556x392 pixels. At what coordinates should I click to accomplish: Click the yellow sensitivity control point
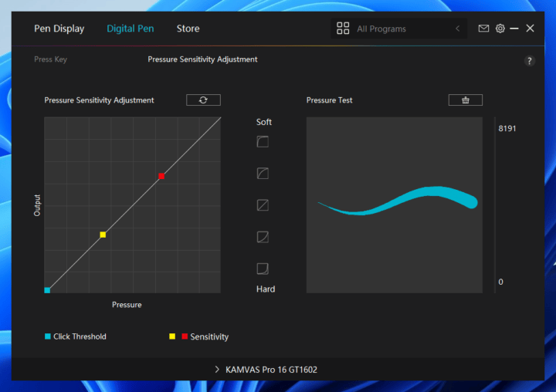[x=103, y=235]
